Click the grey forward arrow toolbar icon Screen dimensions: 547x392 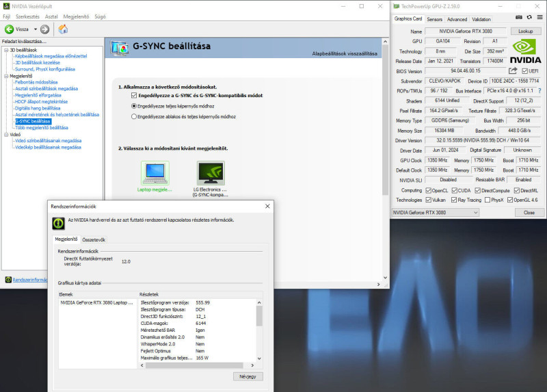pos(44,29)
